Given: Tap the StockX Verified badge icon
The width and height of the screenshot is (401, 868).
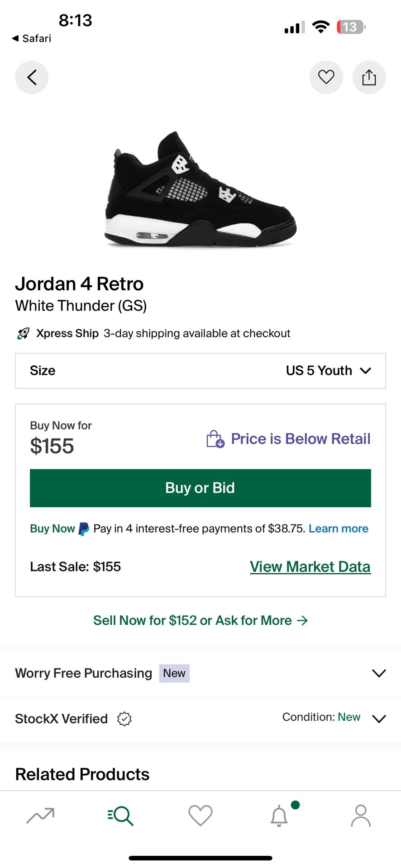Looking at the screenshot, I should pyautogui.click(x=124, y=718).
